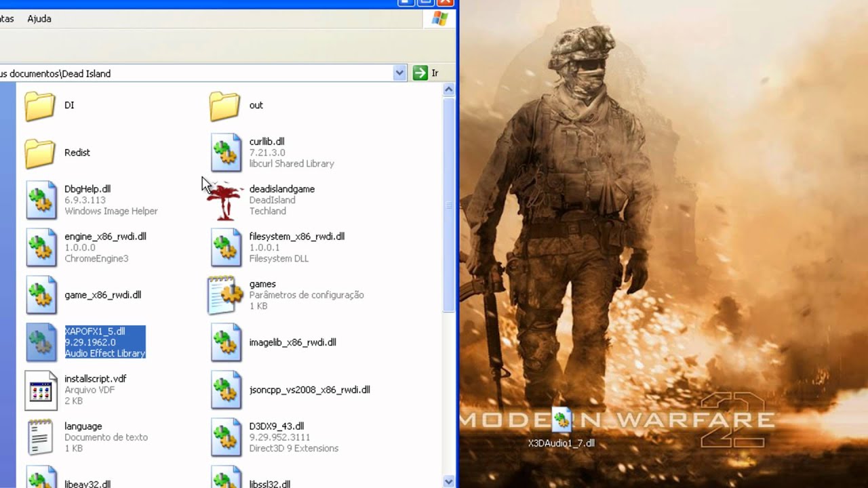Screen dimensions: 868x488
Task: Click the file name DbgHelp.dll
Action: coord(87,189)
